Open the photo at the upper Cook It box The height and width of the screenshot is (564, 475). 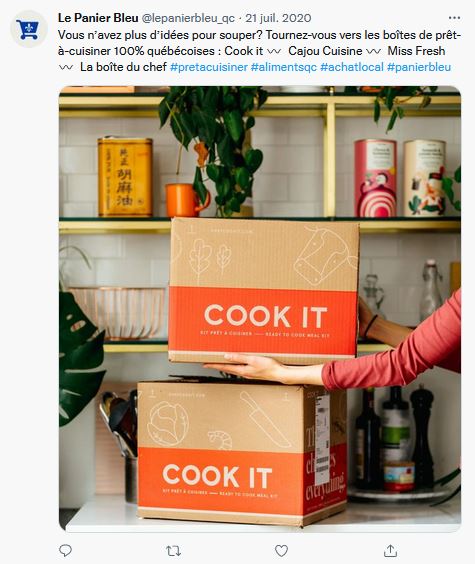pos(264,290)
